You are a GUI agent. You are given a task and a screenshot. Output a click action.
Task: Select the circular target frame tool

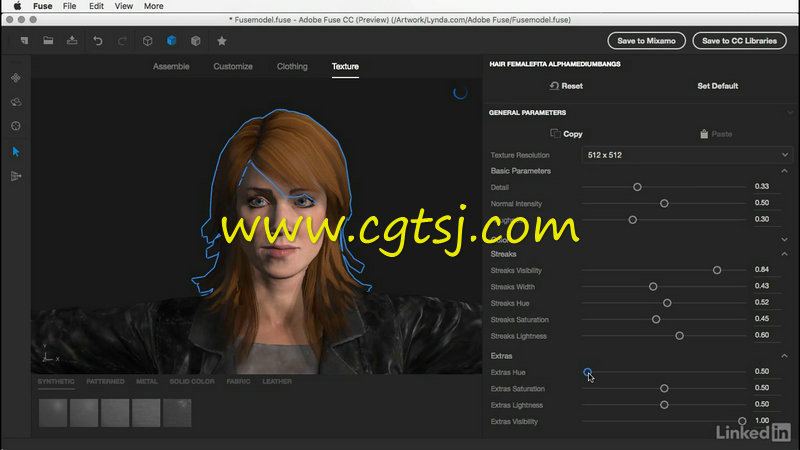pos(16,126)
